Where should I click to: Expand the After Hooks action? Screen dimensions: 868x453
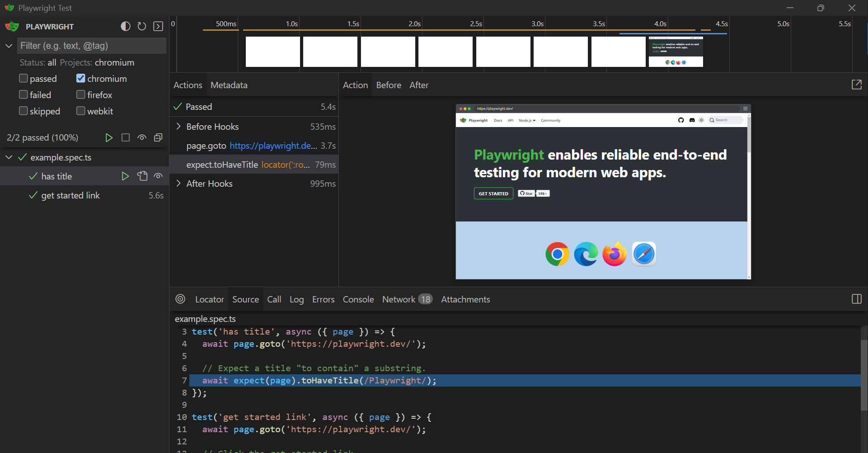178,184
